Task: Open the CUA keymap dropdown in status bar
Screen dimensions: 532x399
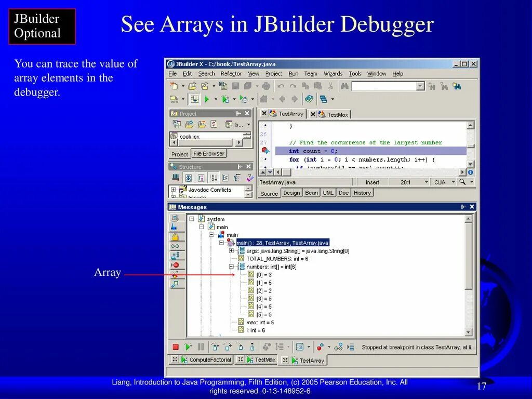Action: coord(453,182)
